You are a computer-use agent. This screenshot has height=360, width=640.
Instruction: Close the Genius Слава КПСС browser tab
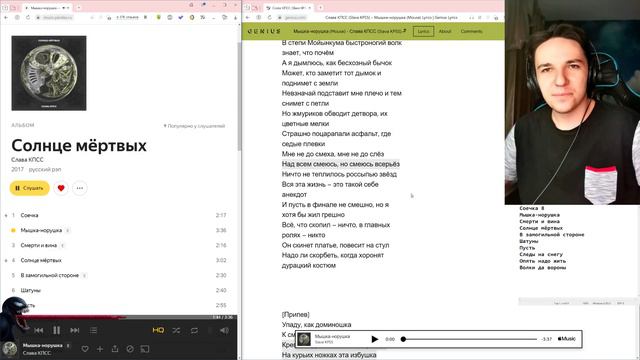coord(310,8)
